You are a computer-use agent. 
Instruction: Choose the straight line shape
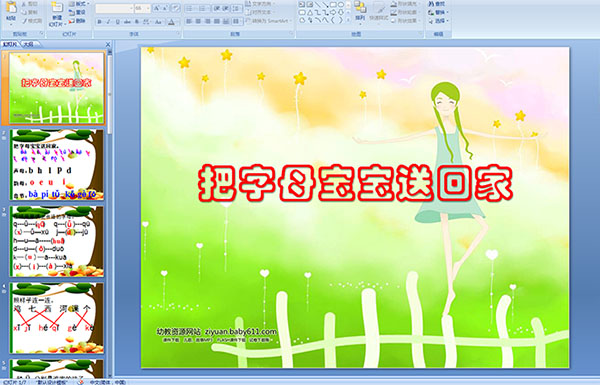click(317, 5)
